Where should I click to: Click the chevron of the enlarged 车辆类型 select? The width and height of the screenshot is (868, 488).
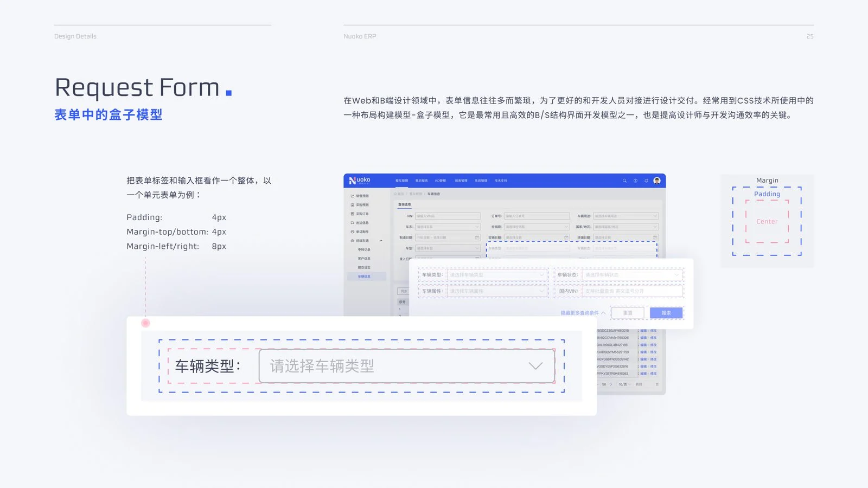pyautogui.click(x=535, y=366)
